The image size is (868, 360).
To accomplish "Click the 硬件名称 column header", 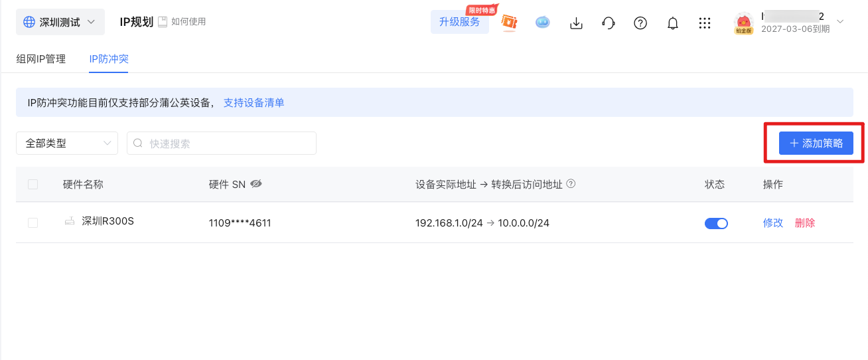I will click(83, 184).
